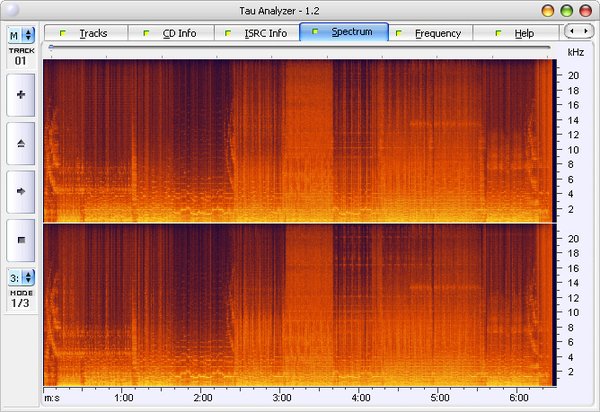
Task: Switch to the Frequency tab
Action: (431, 33)
